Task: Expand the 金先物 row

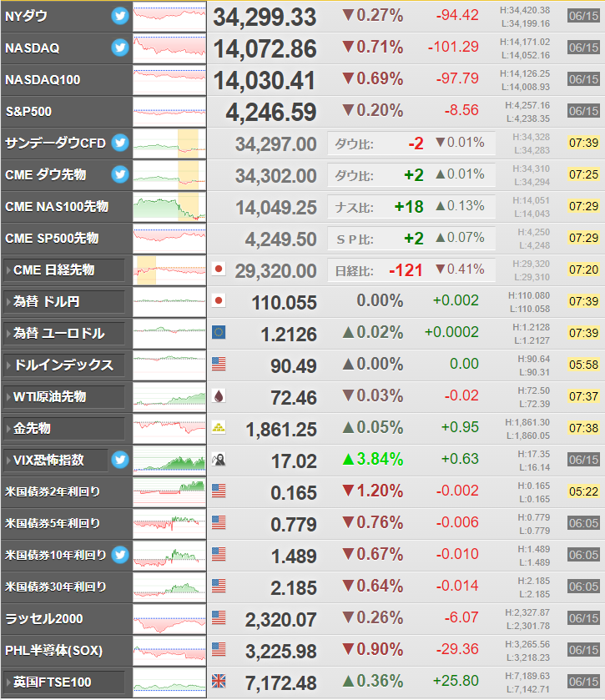Action: pyautogui.click(x=64, y=429)
